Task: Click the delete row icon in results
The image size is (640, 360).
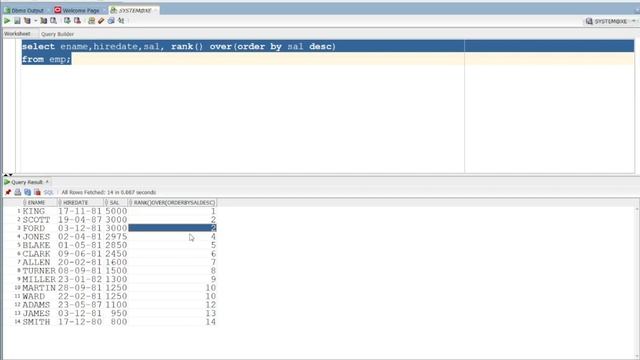Action: (37, 192)
